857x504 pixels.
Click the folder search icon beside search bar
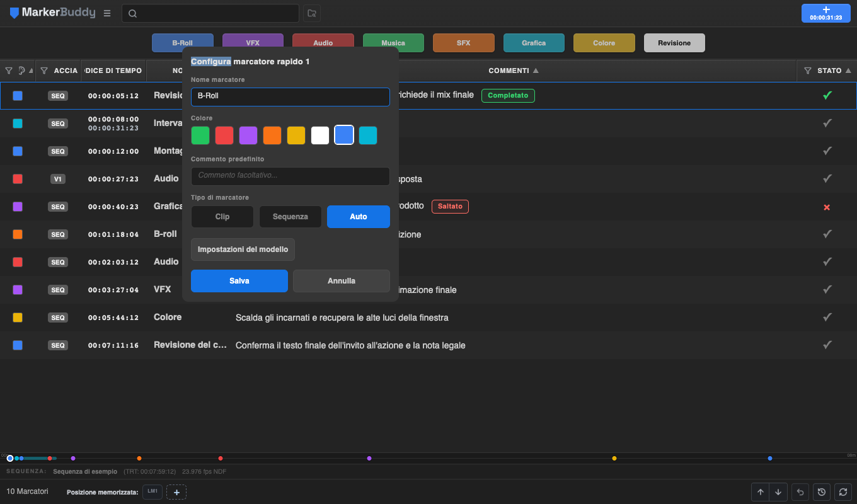click(x=311, y=13)
